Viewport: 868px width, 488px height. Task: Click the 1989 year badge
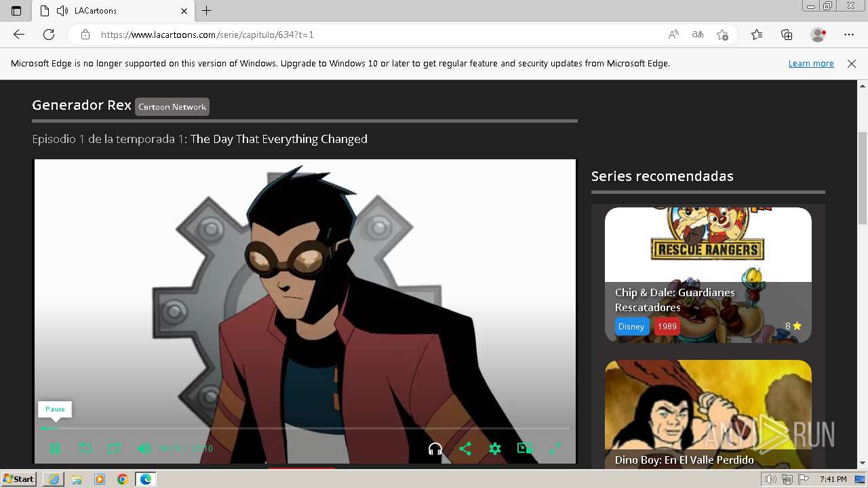(x=667, y=326)
